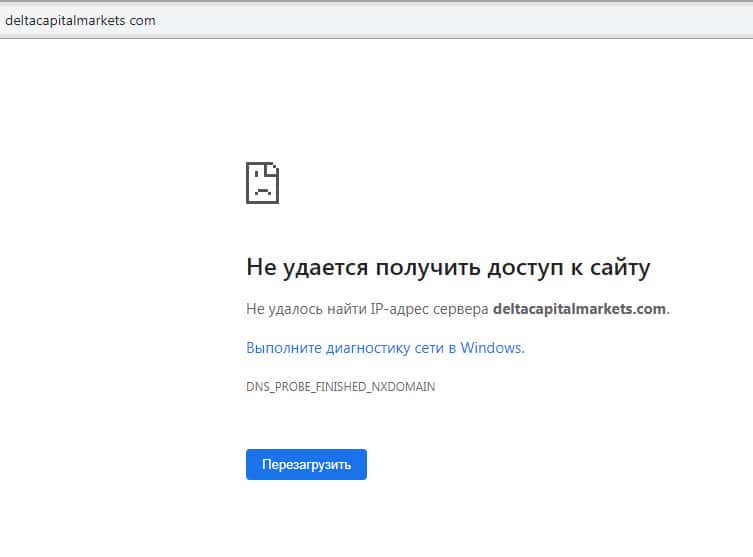The image size is (753, 557).
Task: Open the Windows network diagnostics link
Action: [385, 348]
